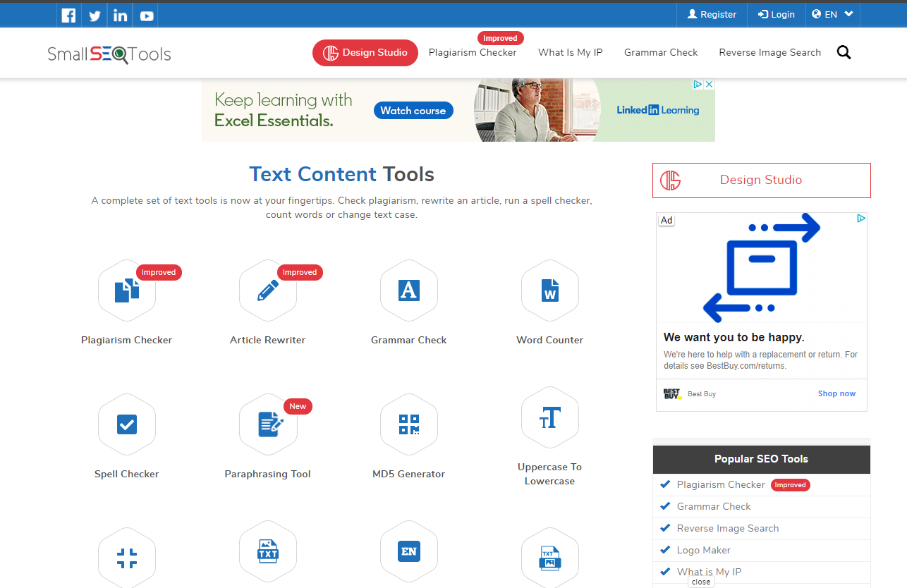Expand the EN language dropdown
Viewport: 907px width, 588px height.
click(832, 14)
